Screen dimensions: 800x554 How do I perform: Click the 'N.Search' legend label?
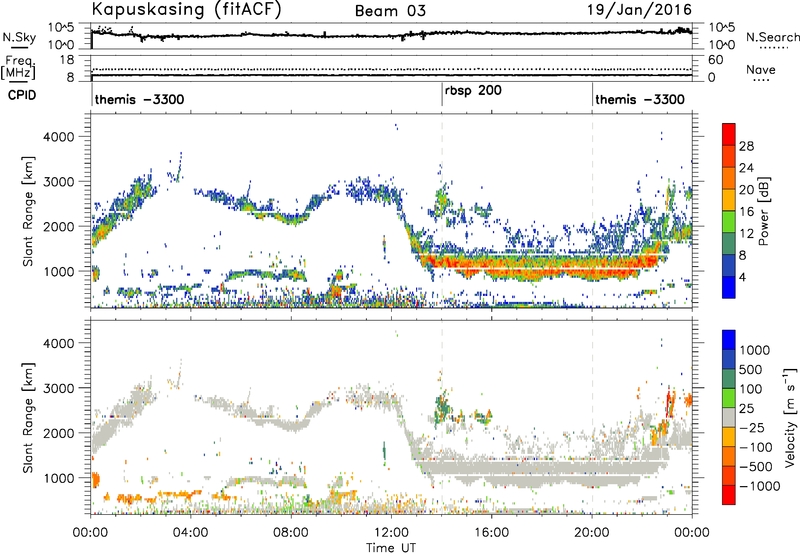click(x=773, y=37)
